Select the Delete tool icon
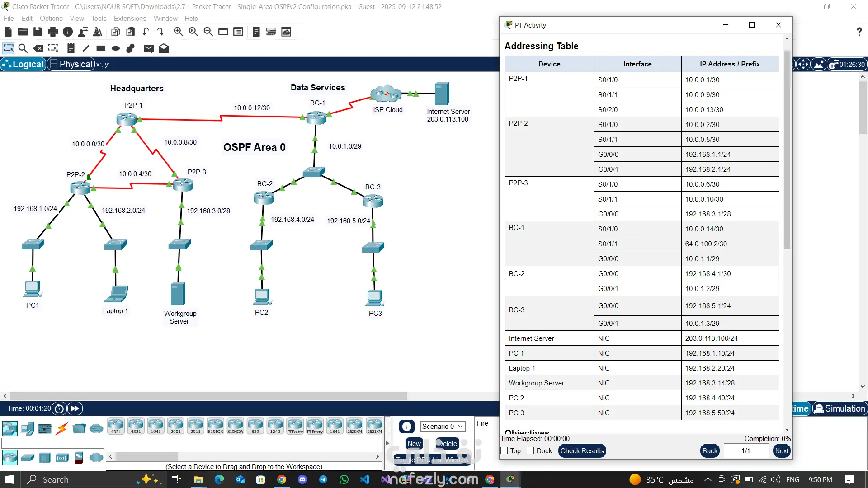The width and height of the screenshot is (868, 488). [38, 48]
